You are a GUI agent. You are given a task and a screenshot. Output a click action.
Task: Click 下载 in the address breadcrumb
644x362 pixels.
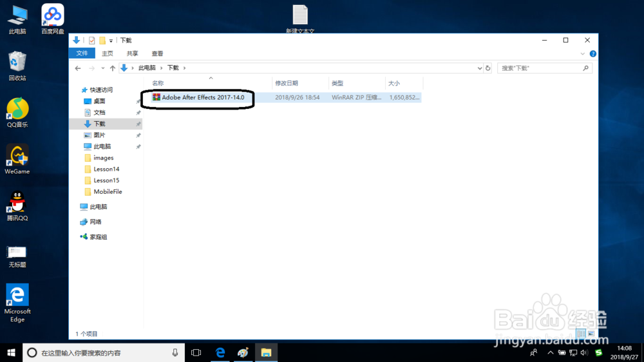point(173,68)
